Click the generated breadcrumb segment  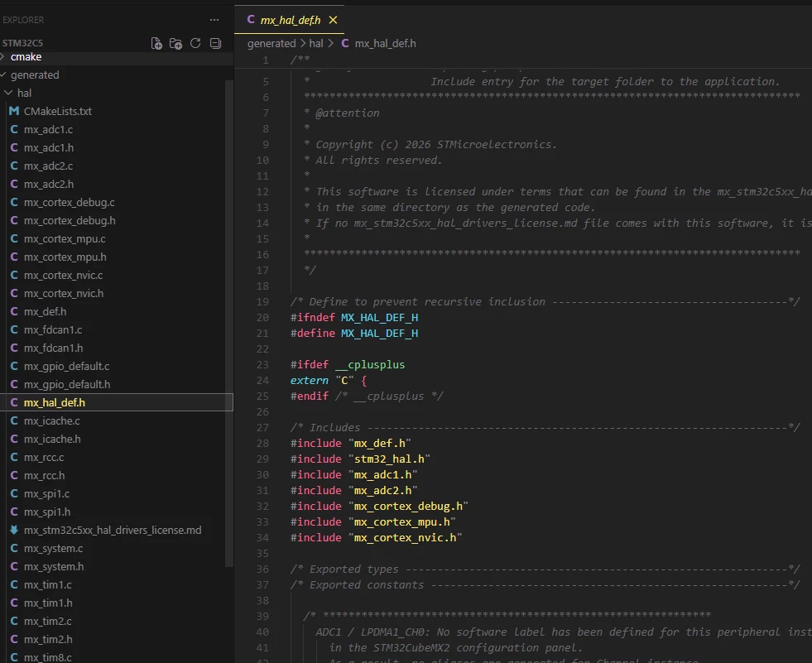click(271, 44)
